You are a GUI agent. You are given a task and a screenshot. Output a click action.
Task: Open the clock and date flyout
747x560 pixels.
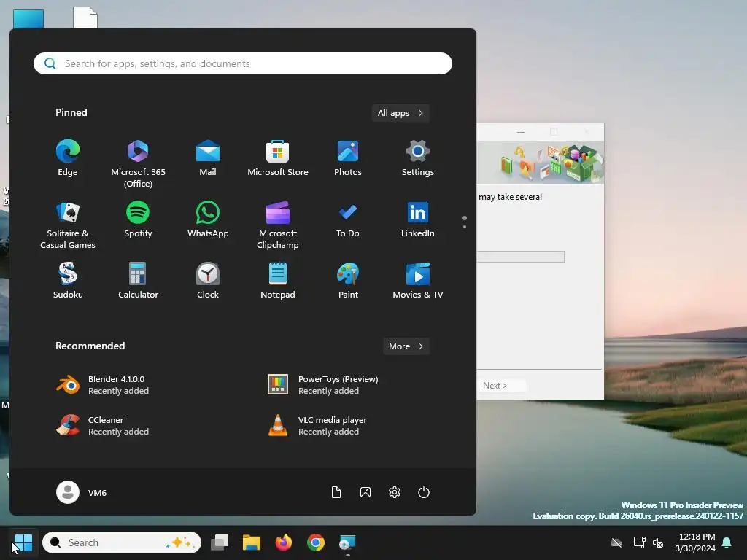pyautogui.click(x=695, y=542)
